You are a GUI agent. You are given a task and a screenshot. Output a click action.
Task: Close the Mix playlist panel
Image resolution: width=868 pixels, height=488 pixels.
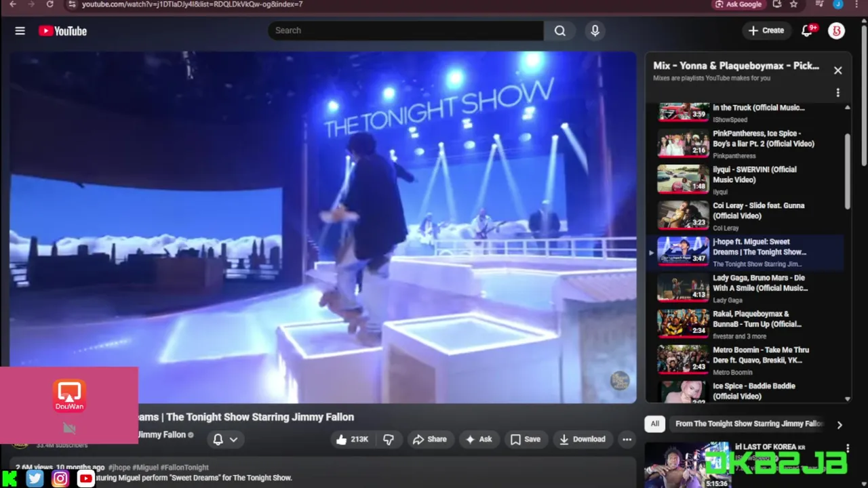pos(837,70)
